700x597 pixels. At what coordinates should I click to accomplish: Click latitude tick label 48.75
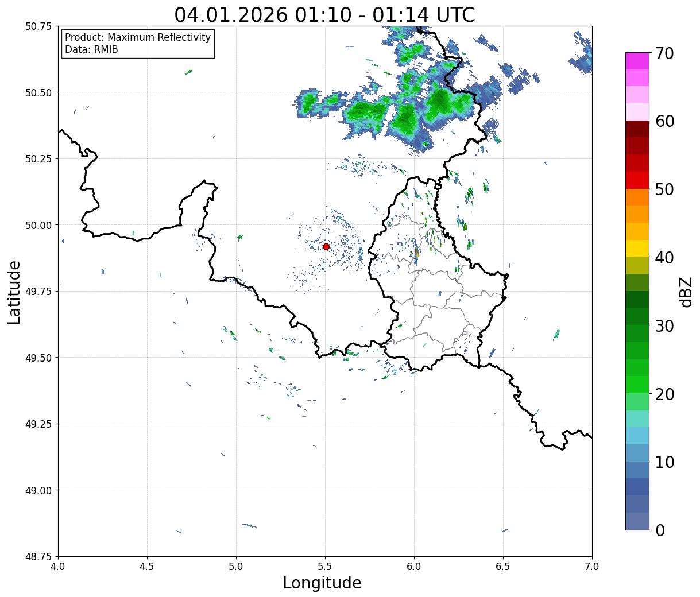(x=38, y=557)
